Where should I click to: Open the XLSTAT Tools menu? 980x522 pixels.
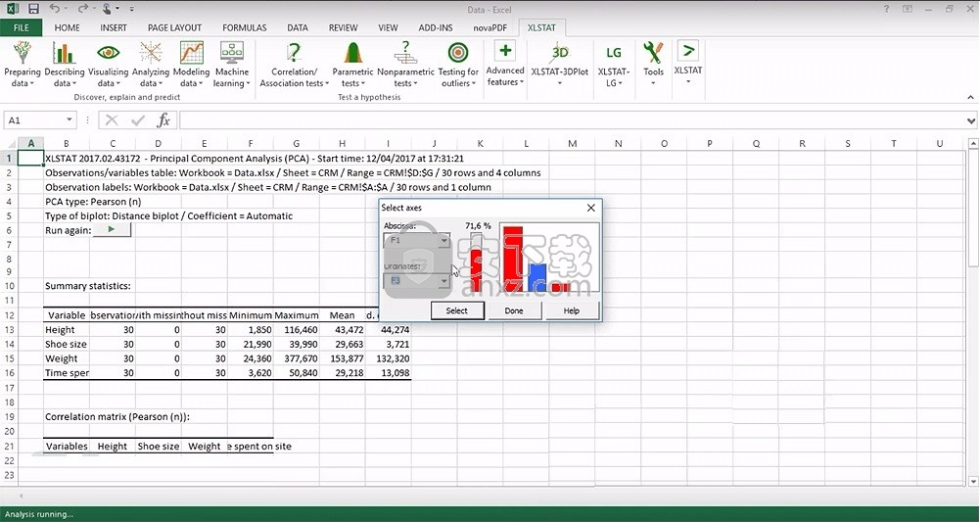[x=653, y=63]
